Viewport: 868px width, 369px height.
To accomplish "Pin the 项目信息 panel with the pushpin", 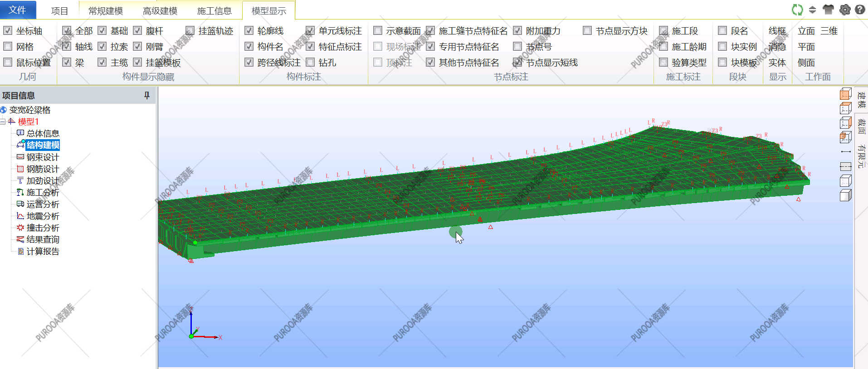I will click(146, 95).
